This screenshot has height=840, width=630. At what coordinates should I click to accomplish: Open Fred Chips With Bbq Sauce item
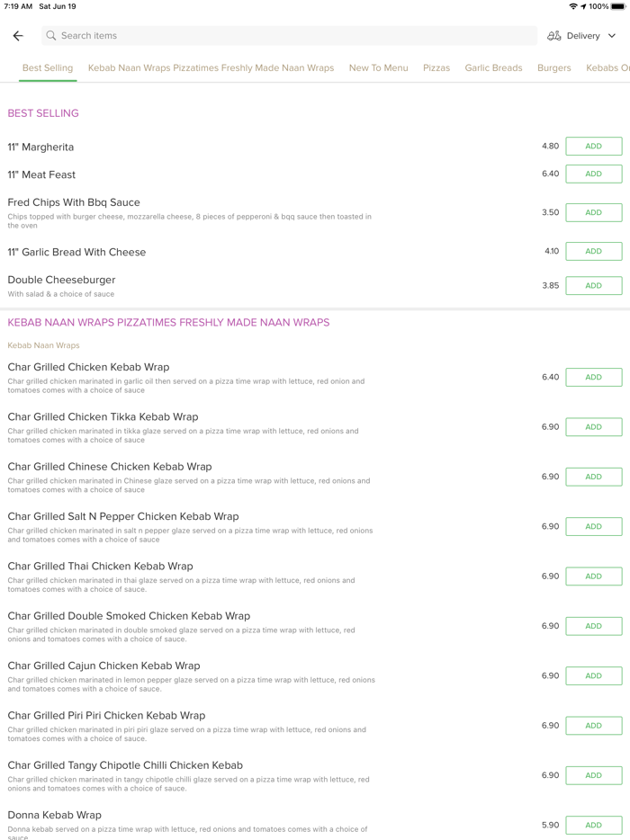(74, 203)
